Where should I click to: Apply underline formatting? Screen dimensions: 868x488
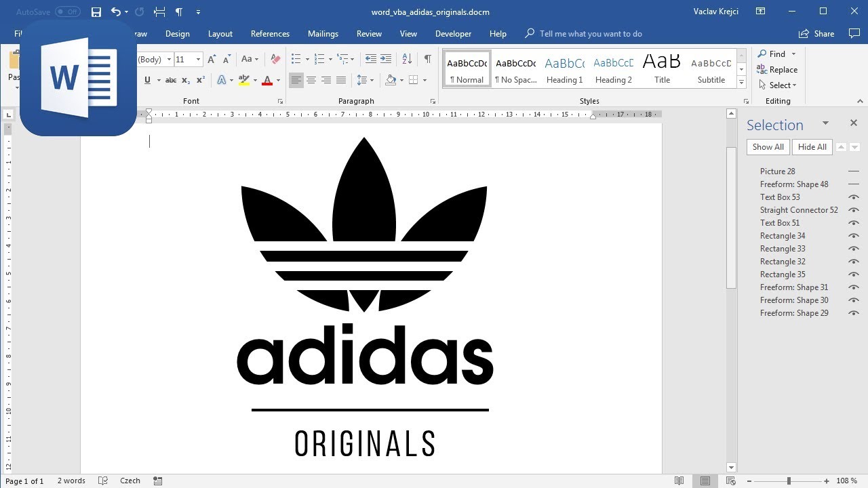(x=147, y=80)
